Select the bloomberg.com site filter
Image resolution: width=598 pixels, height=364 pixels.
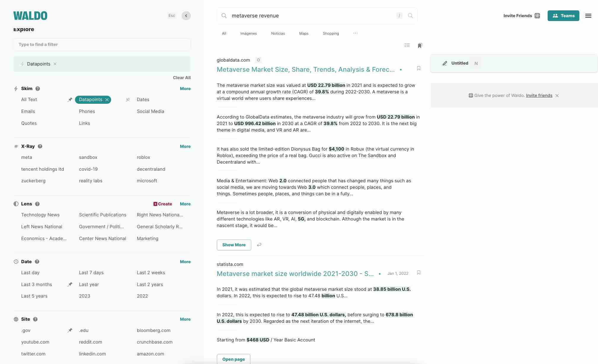154,331
